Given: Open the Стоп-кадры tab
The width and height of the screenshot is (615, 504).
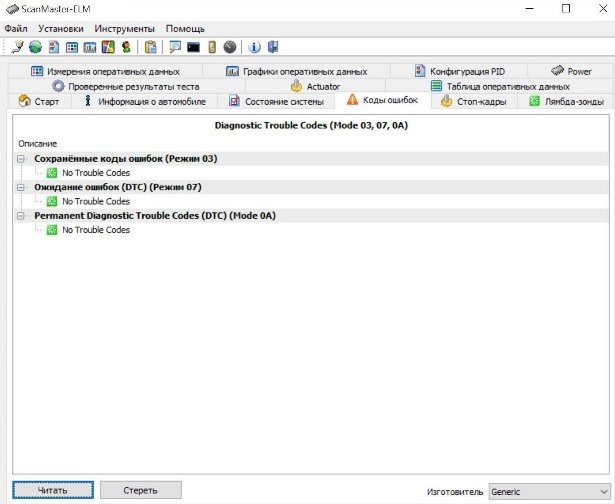Looking at the screenshot, I should pos(474,102).
